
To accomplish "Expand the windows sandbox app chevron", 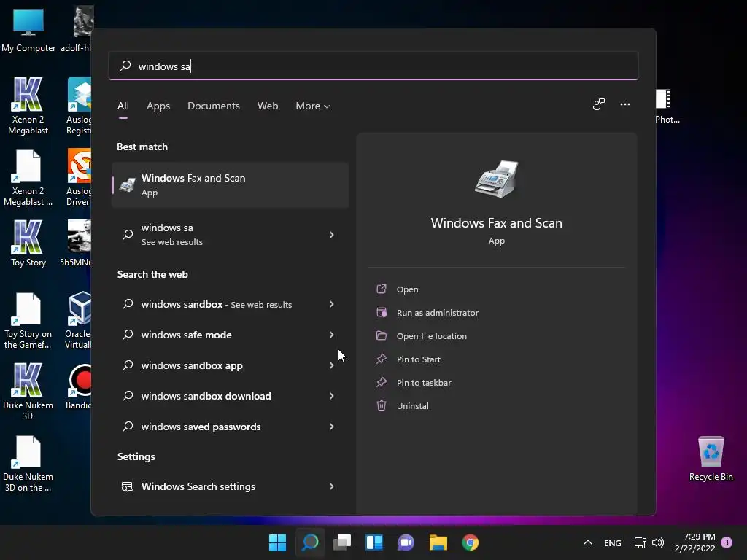I will (331, 365).
